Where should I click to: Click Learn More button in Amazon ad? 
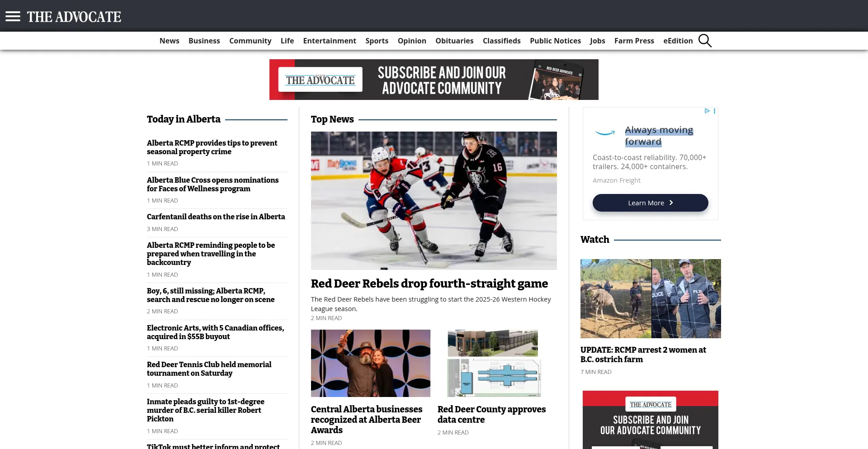click(650, 203)
